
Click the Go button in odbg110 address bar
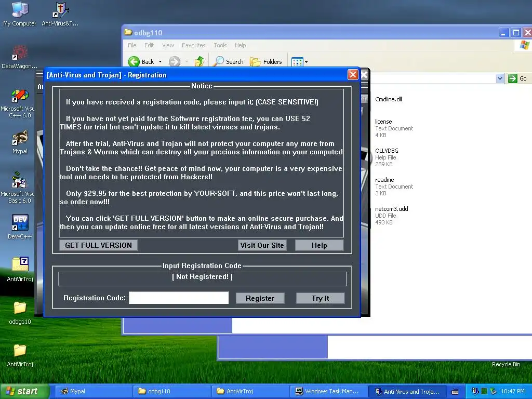(x=518, y=78)
